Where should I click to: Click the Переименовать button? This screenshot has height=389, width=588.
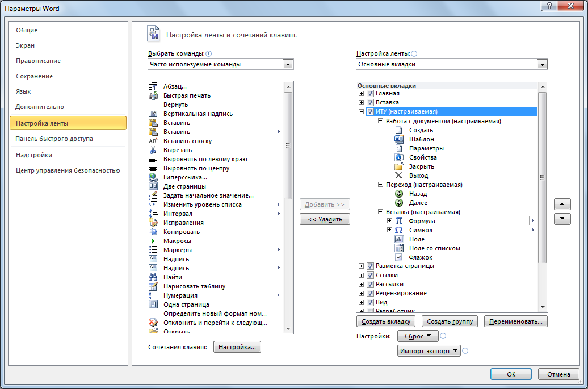[x=516, y=321]
